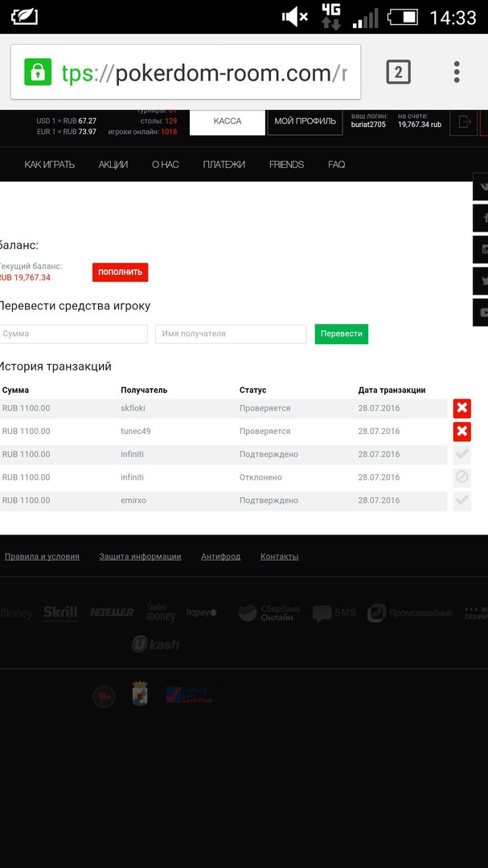Open the КАССА tab
Viewport: 488px width, 868px height.
coord(228,122)
